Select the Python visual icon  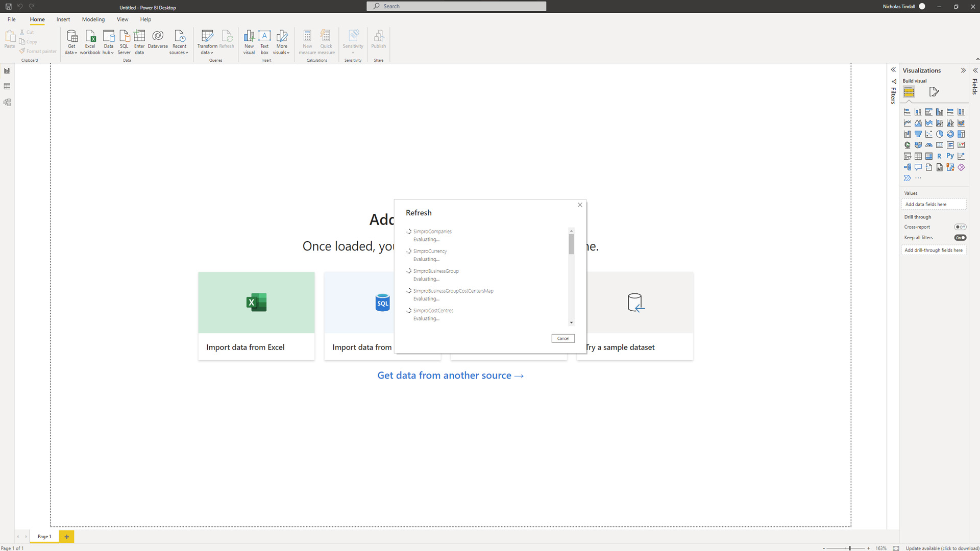950,156
